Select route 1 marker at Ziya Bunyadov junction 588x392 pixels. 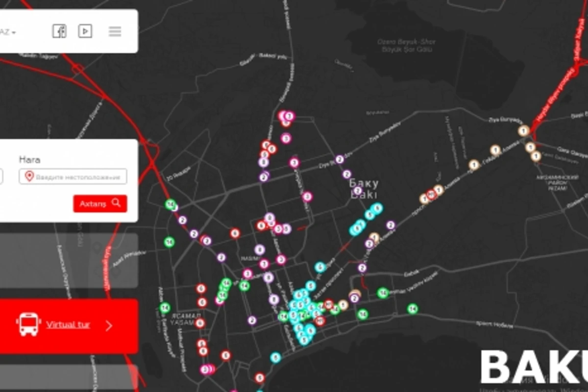click(x=524, y=130)
